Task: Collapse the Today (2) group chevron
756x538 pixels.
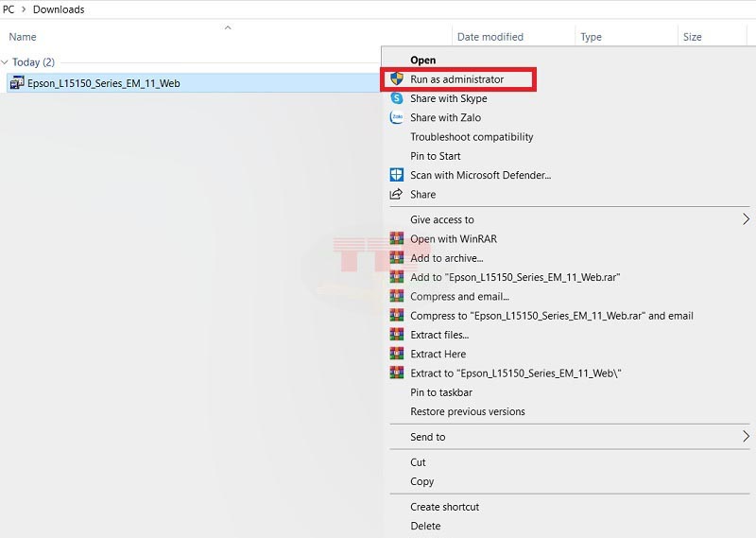Action: 5,62
